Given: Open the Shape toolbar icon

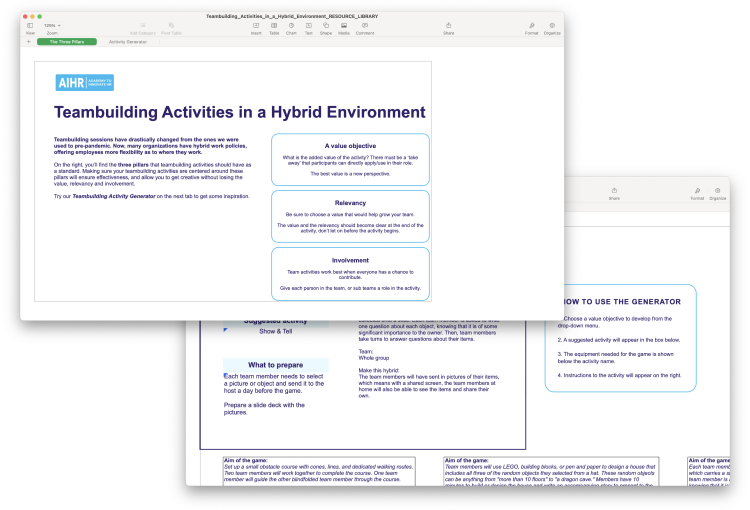Looking at the screenshot, I should 326,25.
